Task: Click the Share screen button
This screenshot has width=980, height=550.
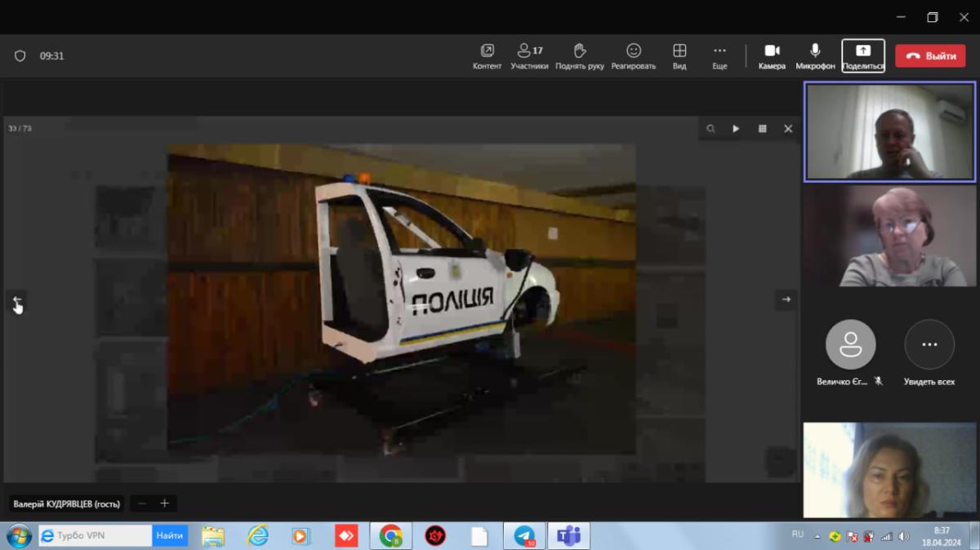Action: [x=863, y=55]
